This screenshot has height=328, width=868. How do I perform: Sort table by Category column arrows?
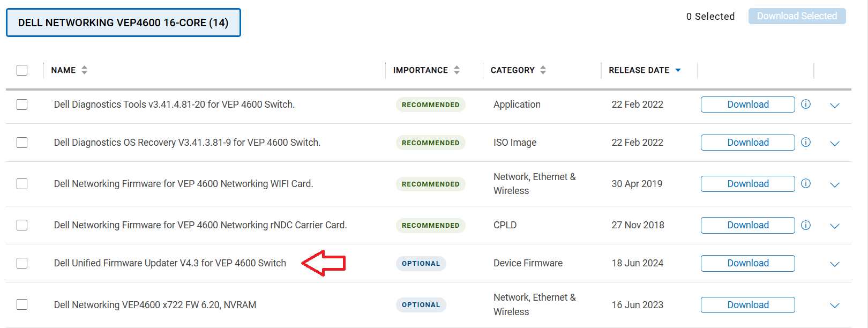pyautogui.click(x=543, y=70)
